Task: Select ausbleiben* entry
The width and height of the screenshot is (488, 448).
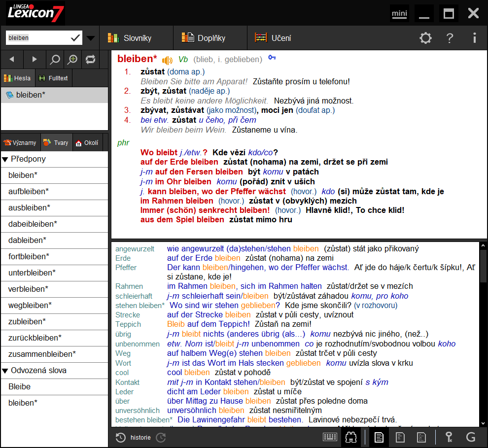Action: [54, 208]
